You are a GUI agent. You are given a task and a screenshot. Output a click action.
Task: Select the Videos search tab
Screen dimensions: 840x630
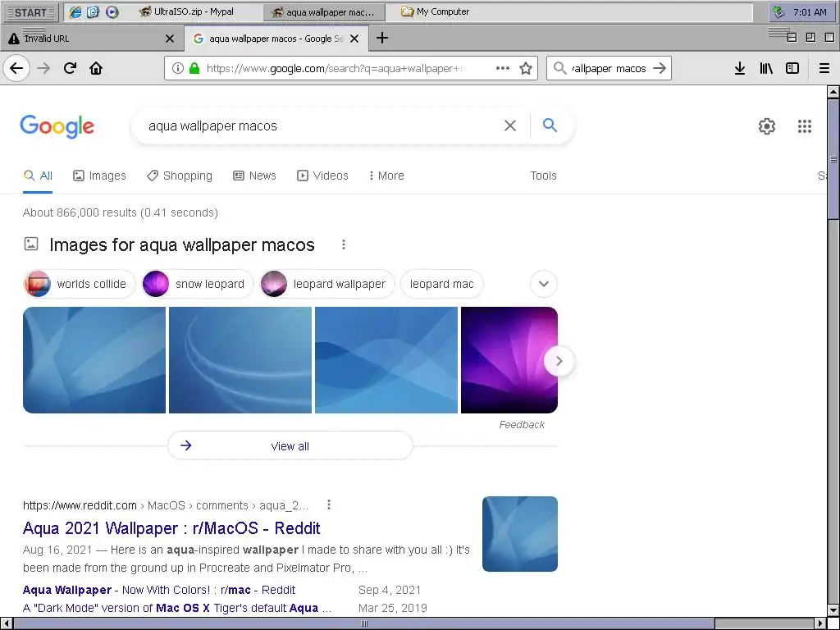pos(322,176)
